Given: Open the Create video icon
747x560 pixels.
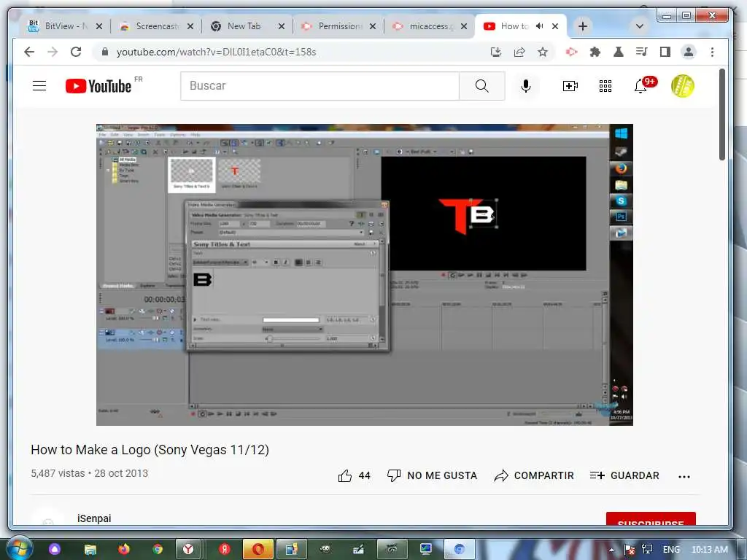Looking at the screenshot, I should 570,86.
